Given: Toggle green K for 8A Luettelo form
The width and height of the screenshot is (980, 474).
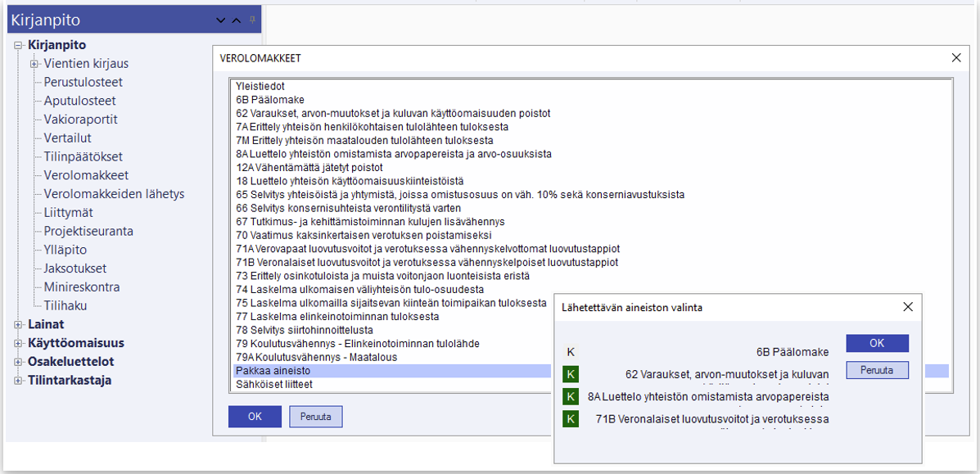Looking at the screenshot, I should pyautogui.click(x=571, y=397).
